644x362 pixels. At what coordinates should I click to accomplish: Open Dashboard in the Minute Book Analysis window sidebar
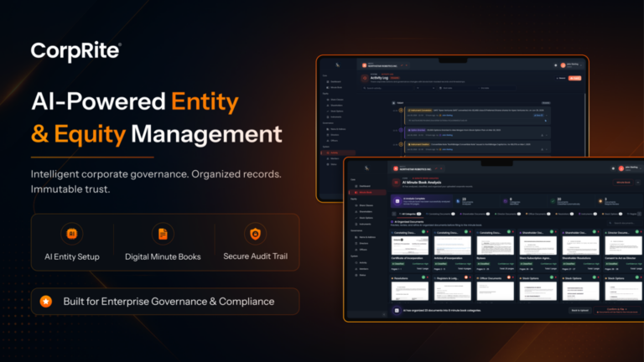point(362,186)
